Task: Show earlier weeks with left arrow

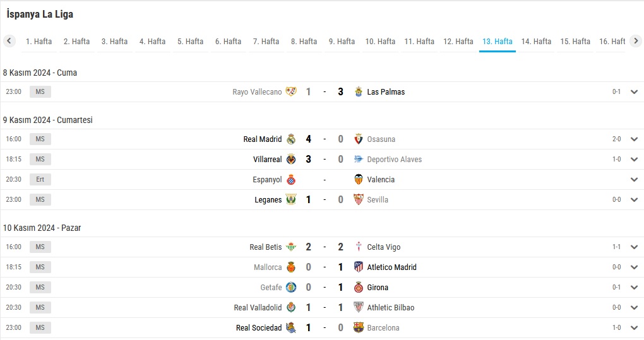Action: 9,41
